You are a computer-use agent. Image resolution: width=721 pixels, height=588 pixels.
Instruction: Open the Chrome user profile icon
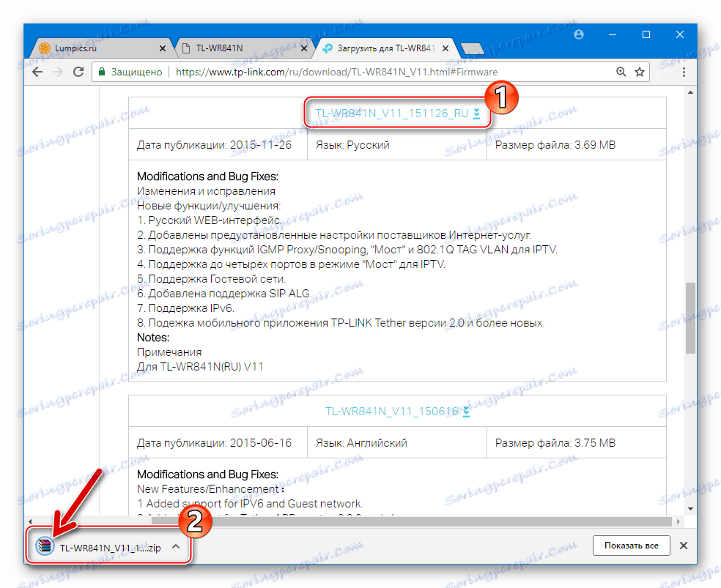pos(579,34)
